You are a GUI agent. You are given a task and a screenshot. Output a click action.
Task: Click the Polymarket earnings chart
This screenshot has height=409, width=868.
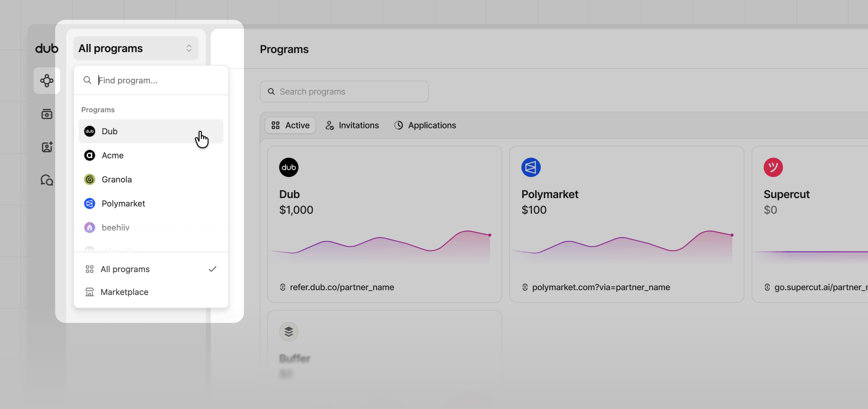[621, 246]
